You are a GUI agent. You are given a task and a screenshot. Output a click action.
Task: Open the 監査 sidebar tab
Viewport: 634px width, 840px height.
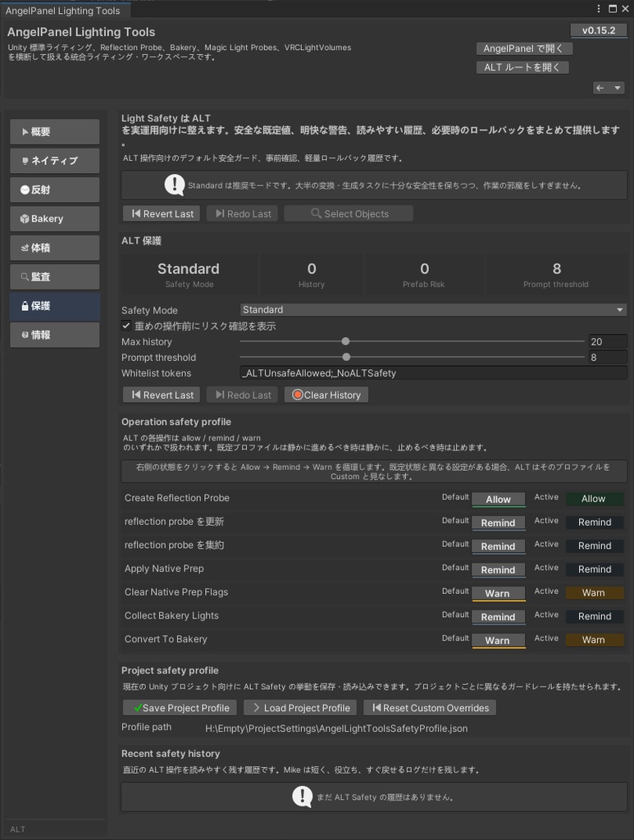click(55, 276)
